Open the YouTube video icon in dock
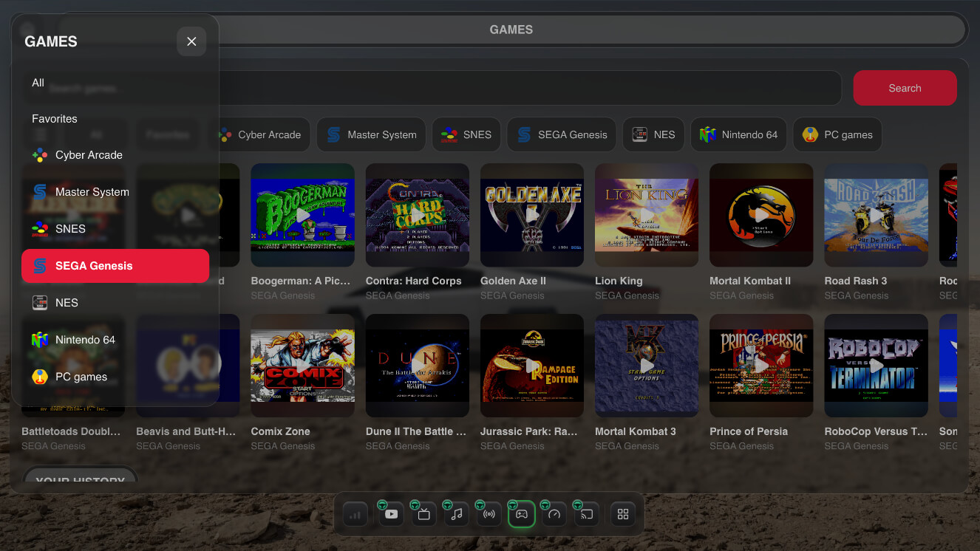This screenshot has width=980, height=551. tap(392, 514)
